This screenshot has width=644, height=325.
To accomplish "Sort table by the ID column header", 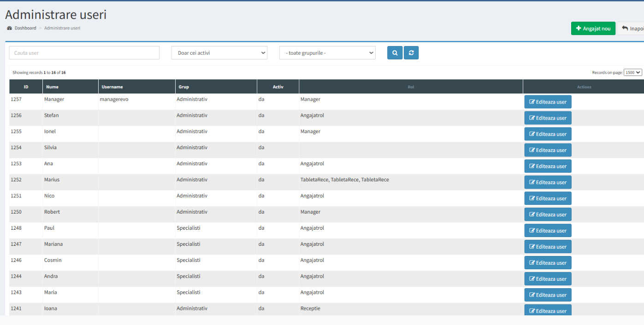I will tap(26, 87).
